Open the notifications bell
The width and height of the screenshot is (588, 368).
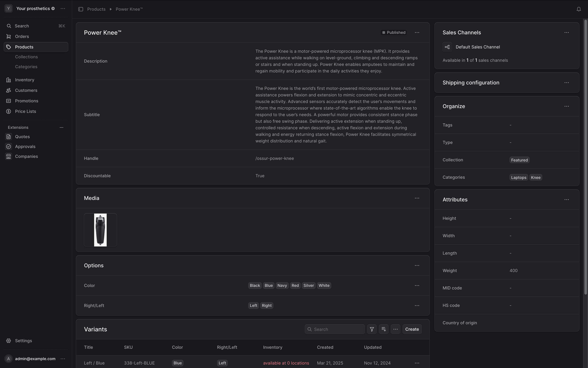[x=579, y=9]
